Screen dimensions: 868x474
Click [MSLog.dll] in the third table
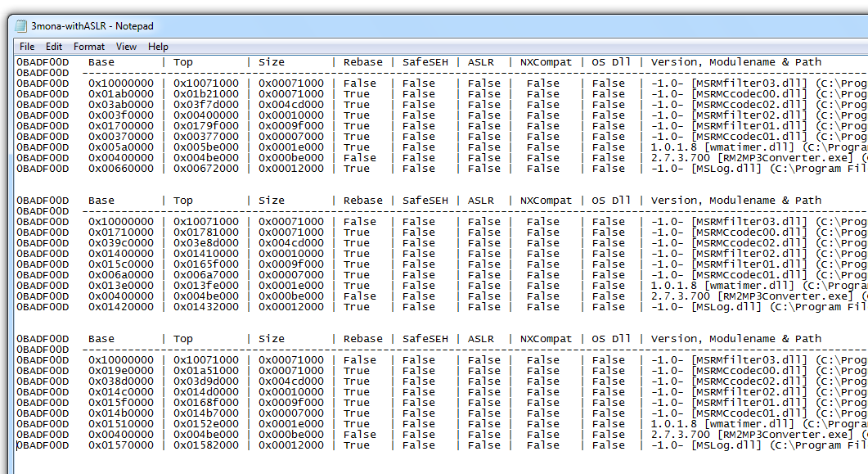tap(726, 445)
